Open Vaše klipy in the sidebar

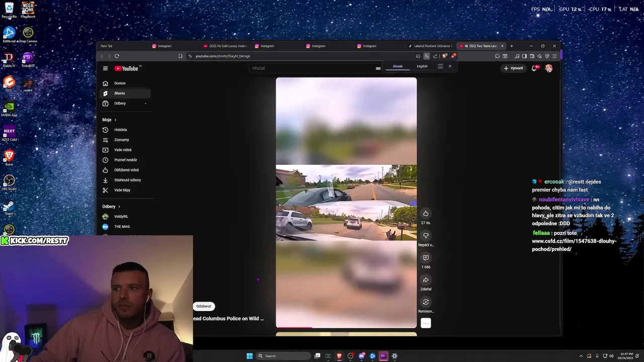[x=125, y=190]
